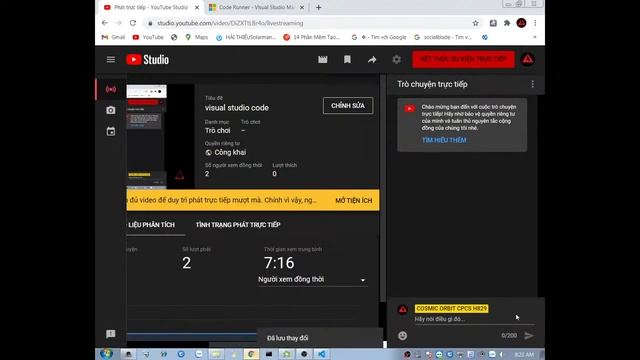Open stream settings gear icon
The height and width of the screenshot is (360, 640).
point(396,60)
